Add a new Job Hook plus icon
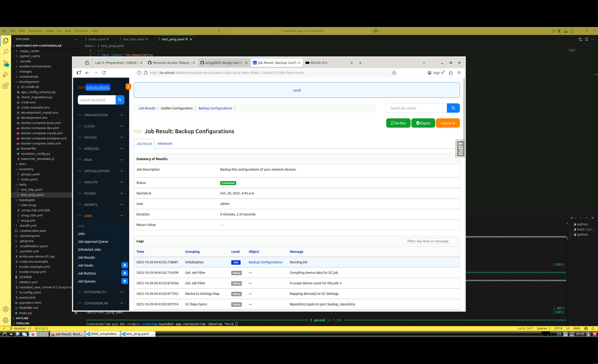The width and height of the screenshot is (598, 364). point(124,265)
